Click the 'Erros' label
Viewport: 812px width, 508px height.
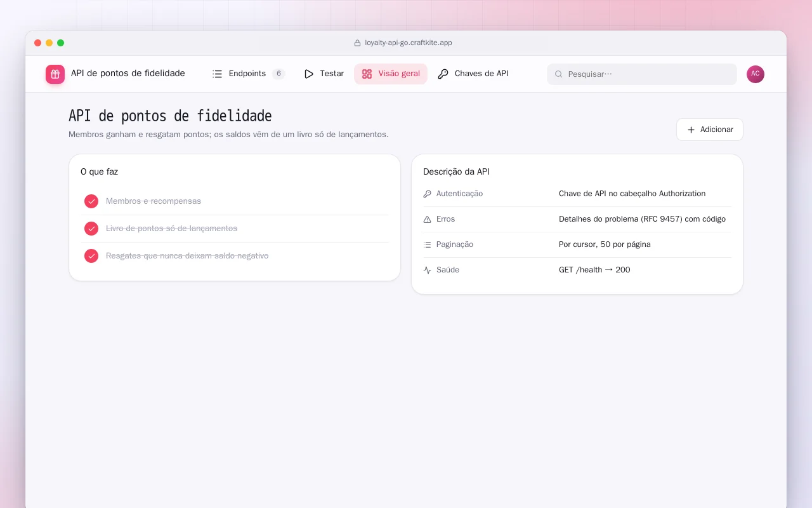(445, 219)
